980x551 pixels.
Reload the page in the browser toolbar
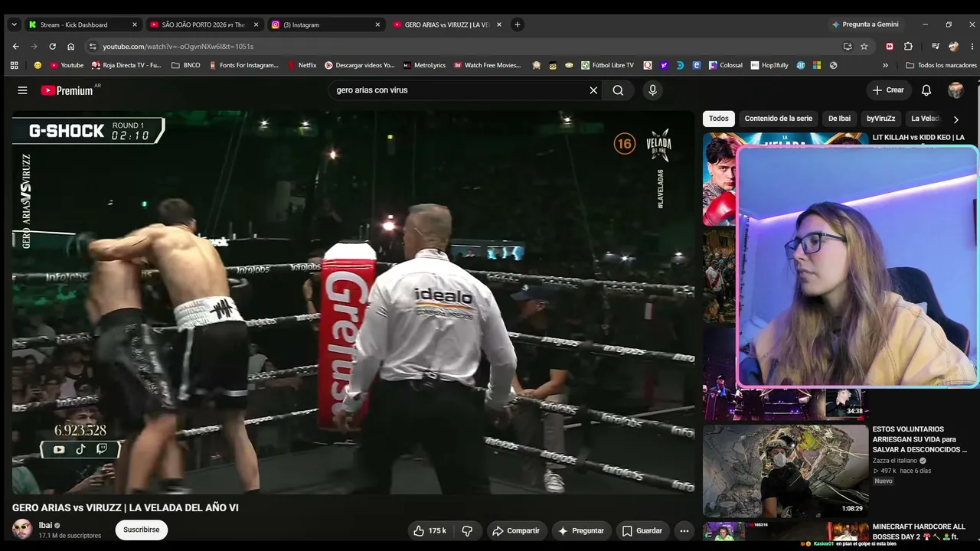52,46
